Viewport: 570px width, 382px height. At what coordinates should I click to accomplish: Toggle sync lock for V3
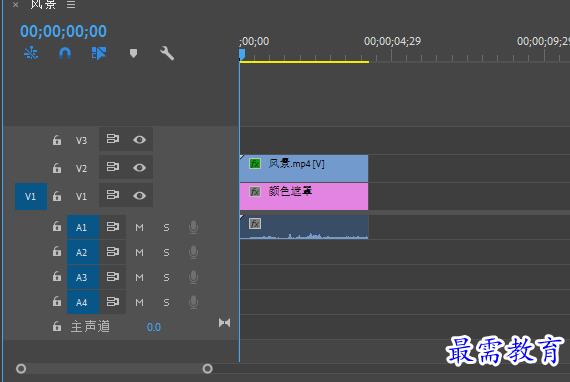tap(113, 139)
